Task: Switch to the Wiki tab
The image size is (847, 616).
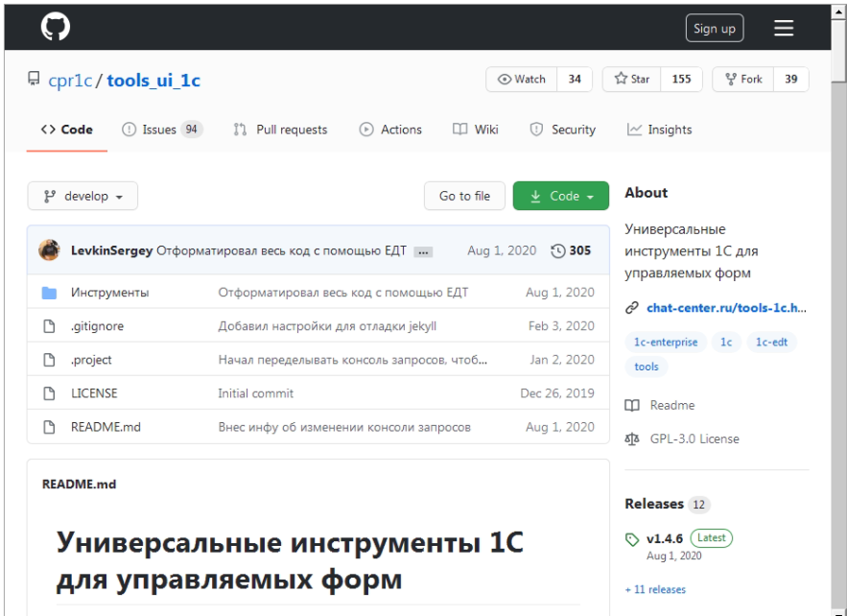Action: point(476,130)
